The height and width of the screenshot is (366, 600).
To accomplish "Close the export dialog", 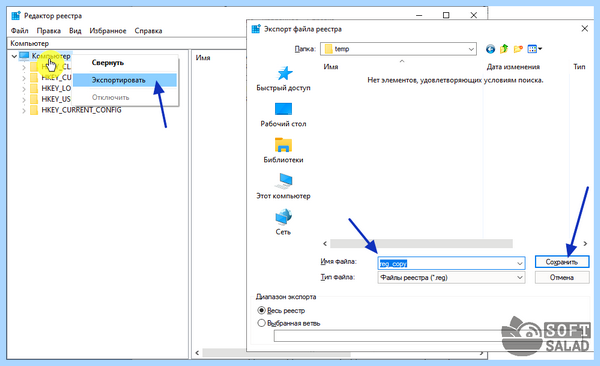I will [585, 29].
